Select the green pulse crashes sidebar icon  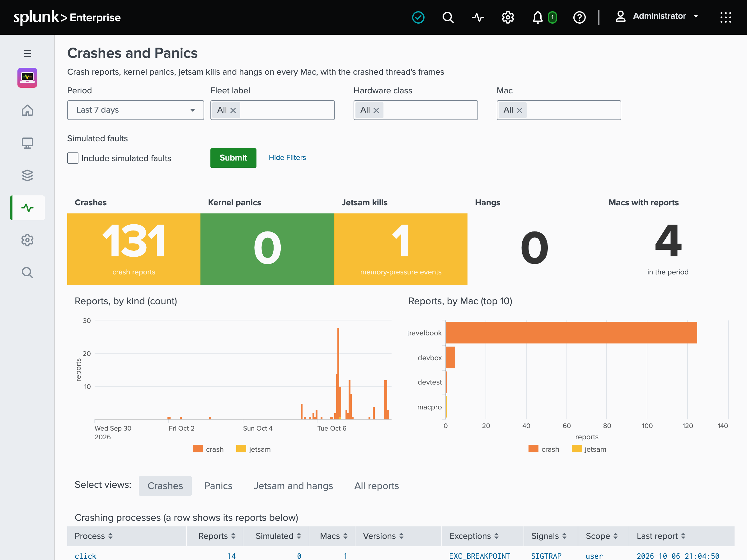pyautogui.click(x=27, y=208)
